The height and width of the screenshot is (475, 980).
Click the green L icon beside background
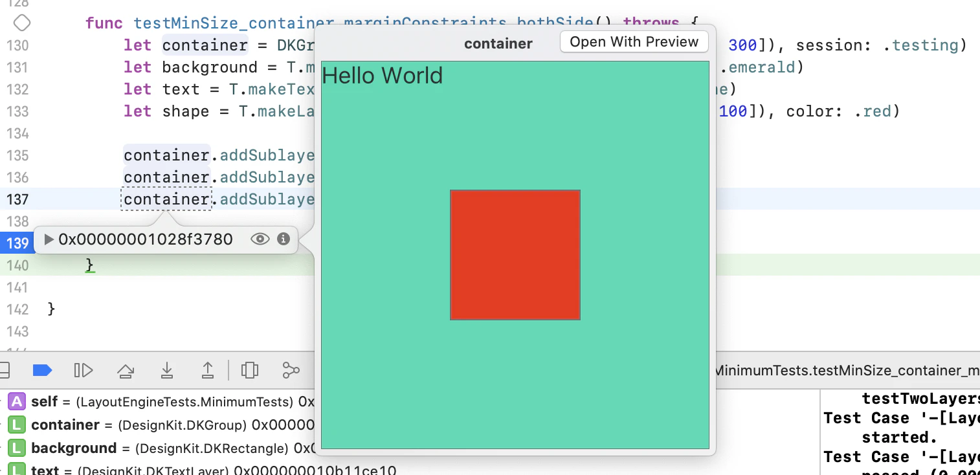(17, 448)
